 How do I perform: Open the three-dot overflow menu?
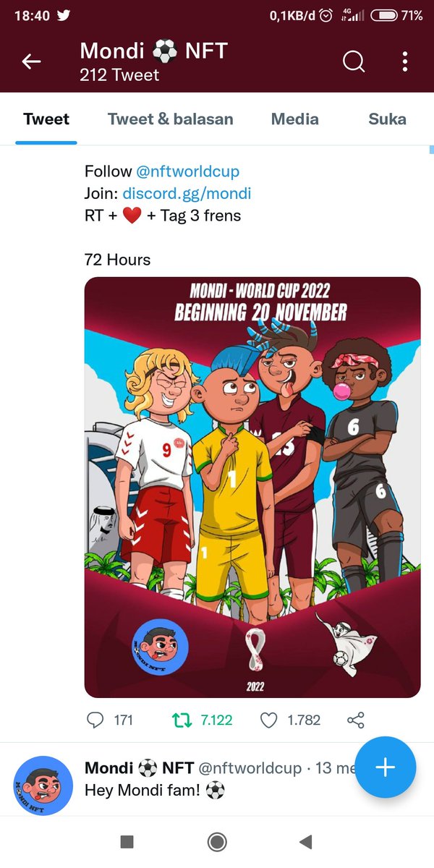(404, 62)
